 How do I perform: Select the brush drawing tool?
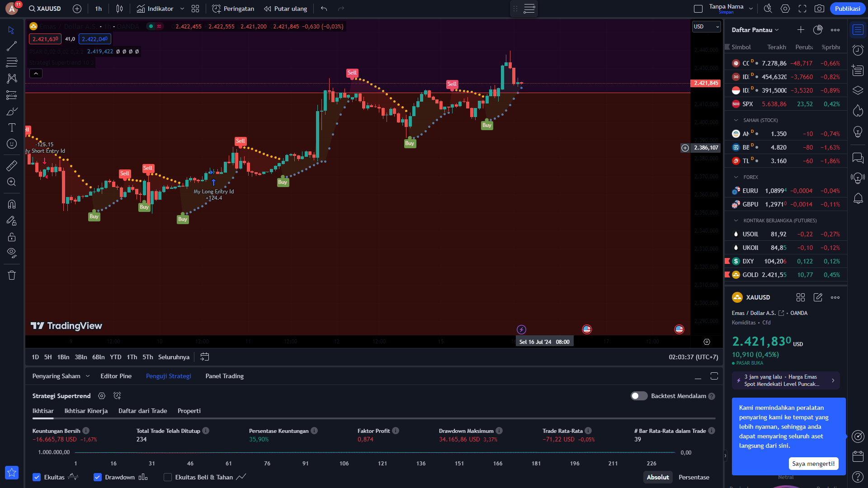tap(12, 111)
